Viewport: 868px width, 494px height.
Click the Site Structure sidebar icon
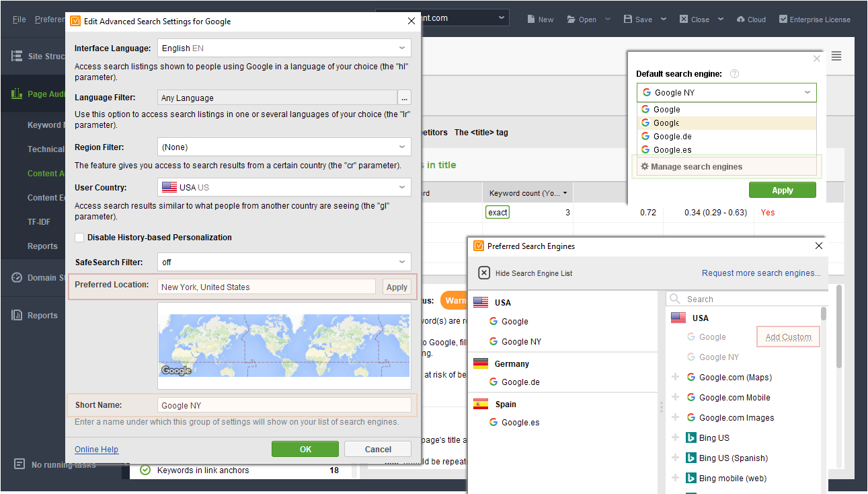point(17,57)
